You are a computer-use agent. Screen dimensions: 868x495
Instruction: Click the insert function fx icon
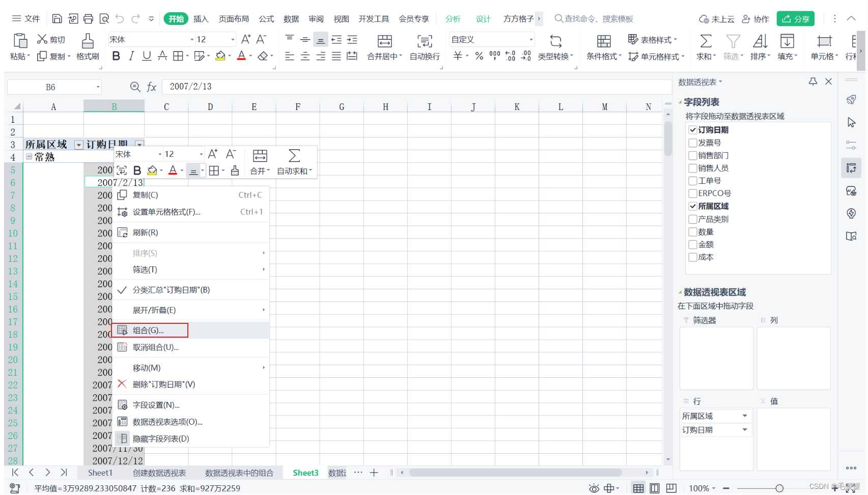point(152,87)
